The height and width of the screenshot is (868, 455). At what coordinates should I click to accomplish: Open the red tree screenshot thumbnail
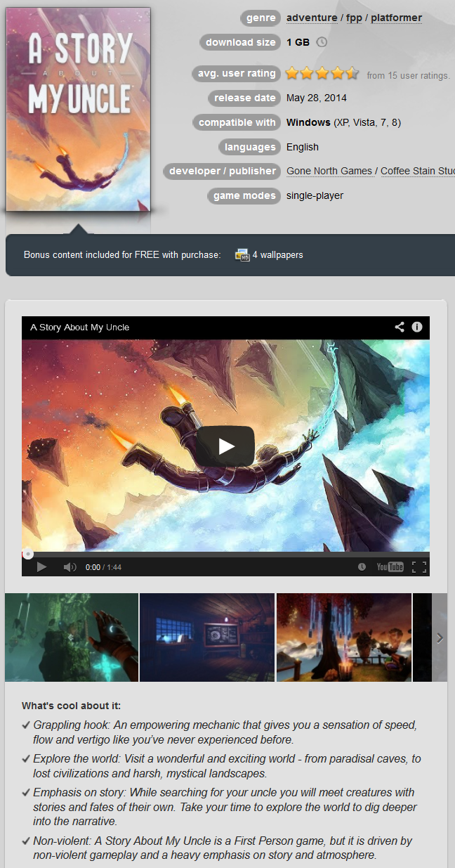point(344,637)
